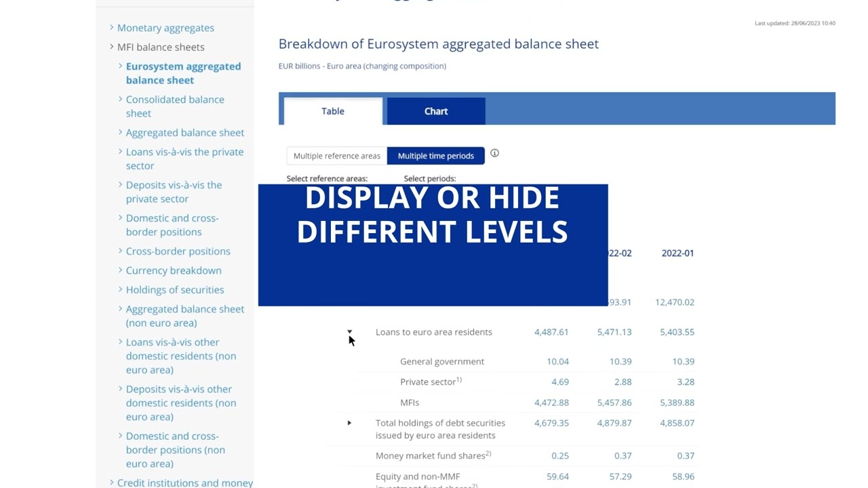Open Domestic and cross-border positions link
Screen dimensions: 868x488
pos(172,225)
